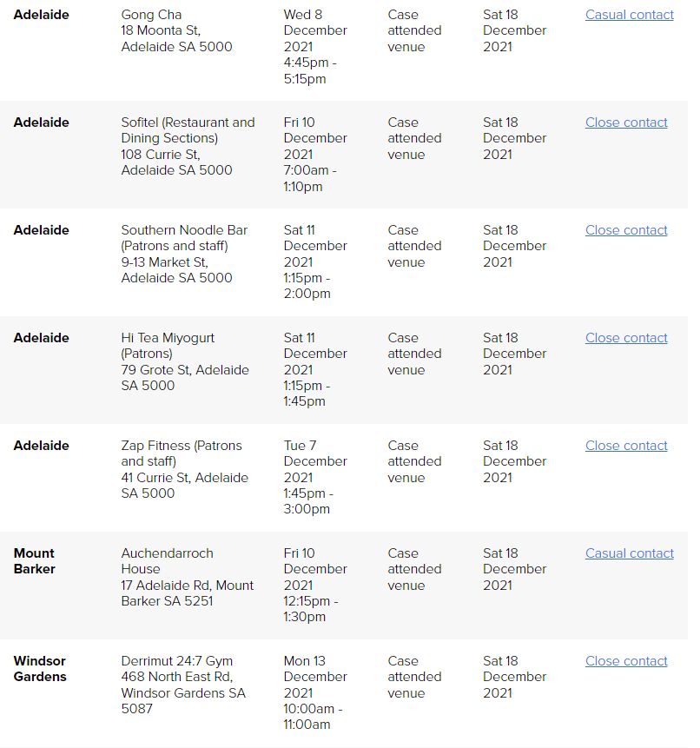Select the Wed 8 December exposure time

314,47
